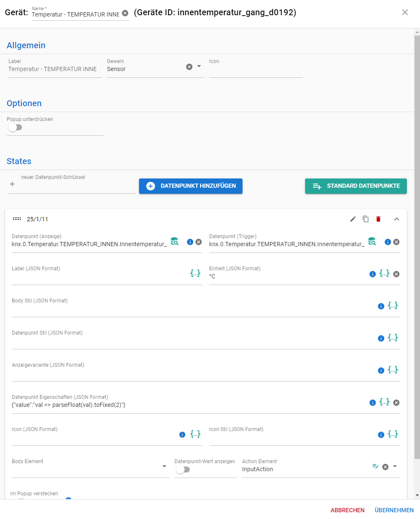Open the Action Element dropdown
Image resolution: width=420 pixels, height=519 pixels.
pyautogui.click(x=395, y=466)
